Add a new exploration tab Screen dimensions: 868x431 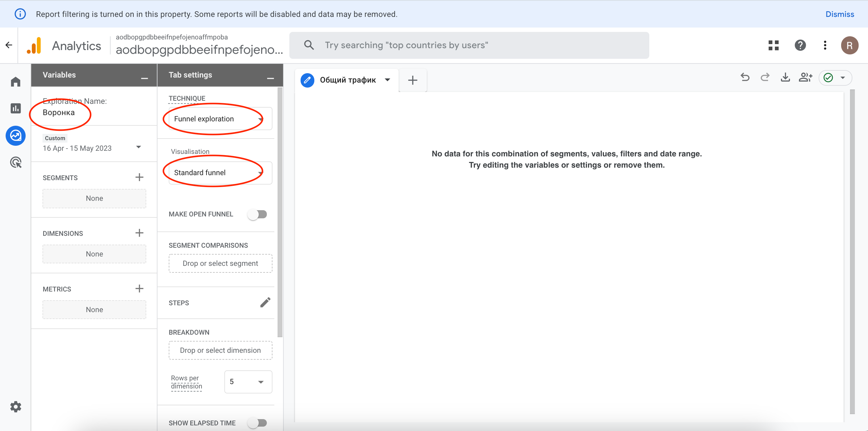coord(412,80)
